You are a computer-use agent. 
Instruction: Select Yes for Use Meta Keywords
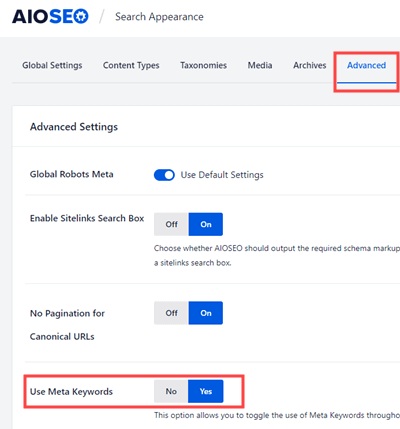206,391
